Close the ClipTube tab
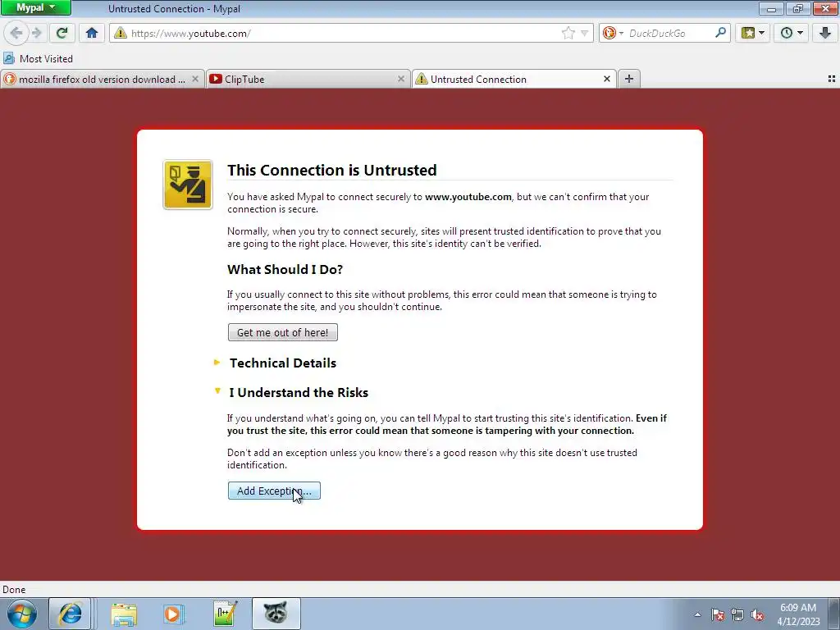The height and width of the screenshot is (630, 840). (x=400, y=79)
